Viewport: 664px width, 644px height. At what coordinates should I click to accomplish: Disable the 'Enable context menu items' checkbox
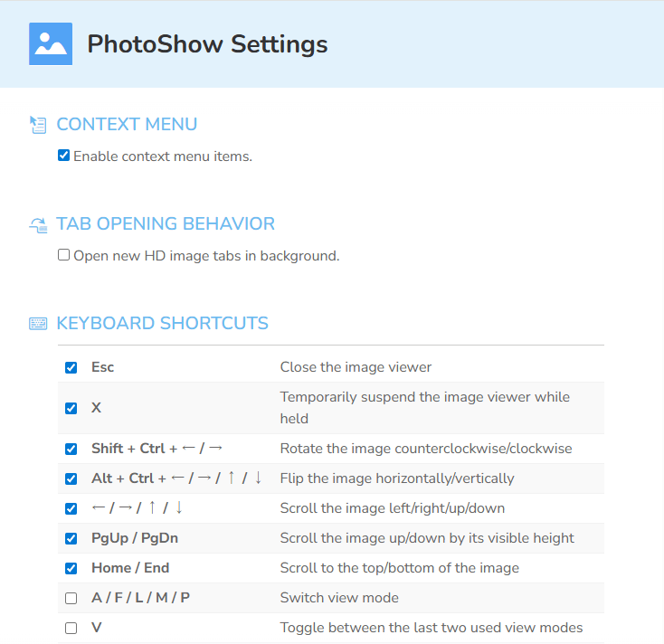(x=63, y=156)
